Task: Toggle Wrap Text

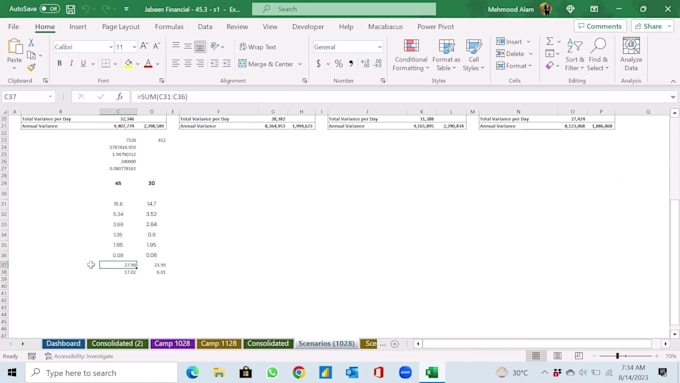Action: 258,47
